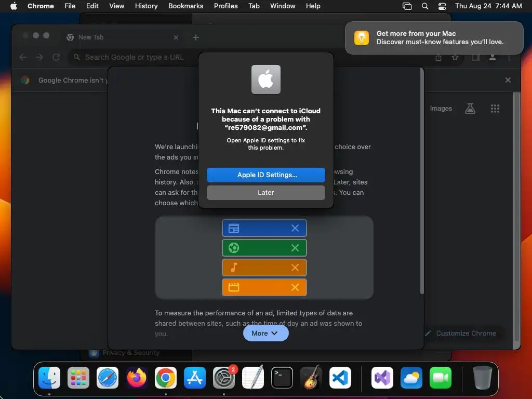Screen dimensions: 532x399
Task: Open the Bookmarks menu
Action: (x=185, y=6)
